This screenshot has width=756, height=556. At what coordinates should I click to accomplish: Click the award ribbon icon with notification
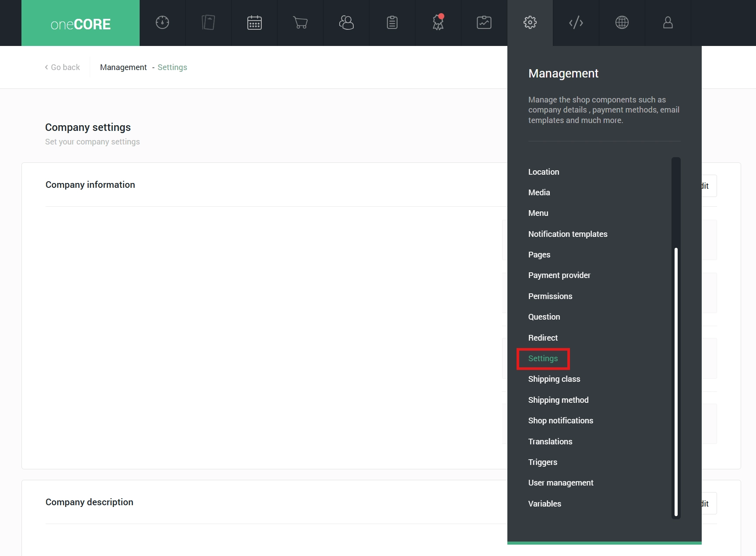point(438,23)
